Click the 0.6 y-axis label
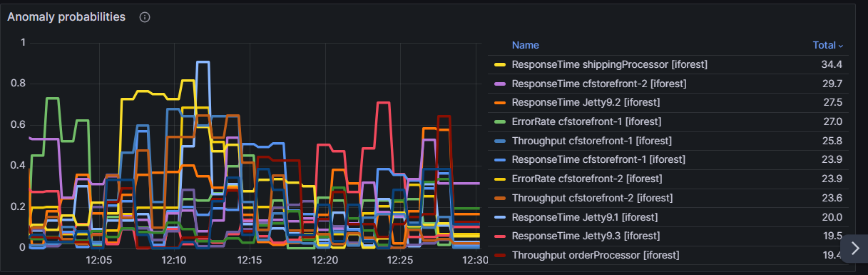The image size is (868, 275). point(19,124)
